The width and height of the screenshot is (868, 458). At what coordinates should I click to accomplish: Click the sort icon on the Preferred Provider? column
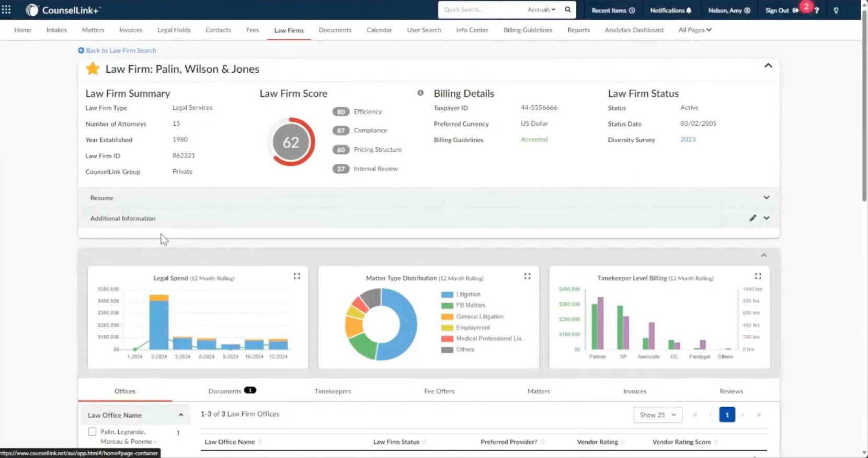543,442
